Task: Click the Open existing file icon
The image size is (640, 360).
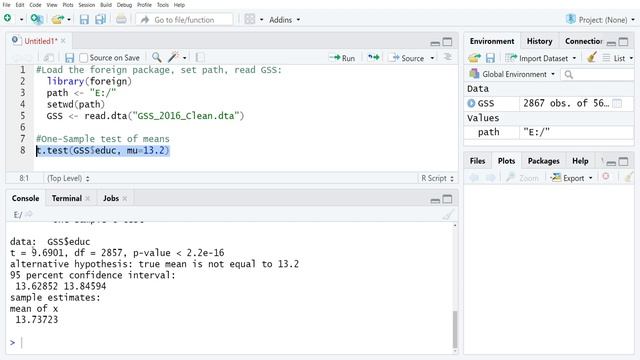Action: coord(58,19)
